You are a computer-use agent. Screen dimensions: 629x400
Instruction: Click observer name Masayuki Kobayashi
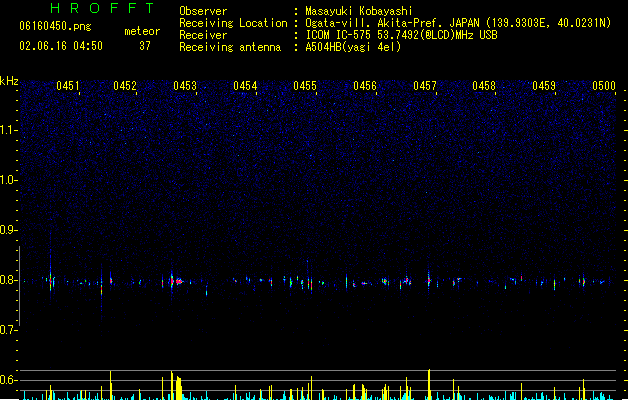(x=359, y=11)
